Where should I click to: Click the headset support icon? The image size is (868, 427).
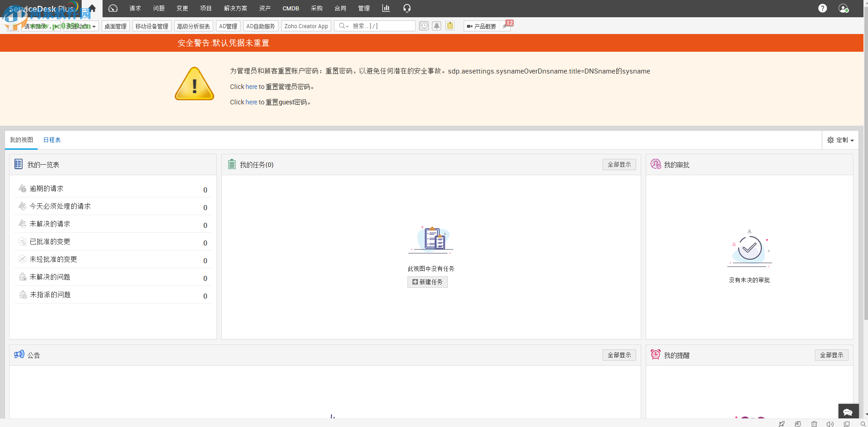point(407,8)
